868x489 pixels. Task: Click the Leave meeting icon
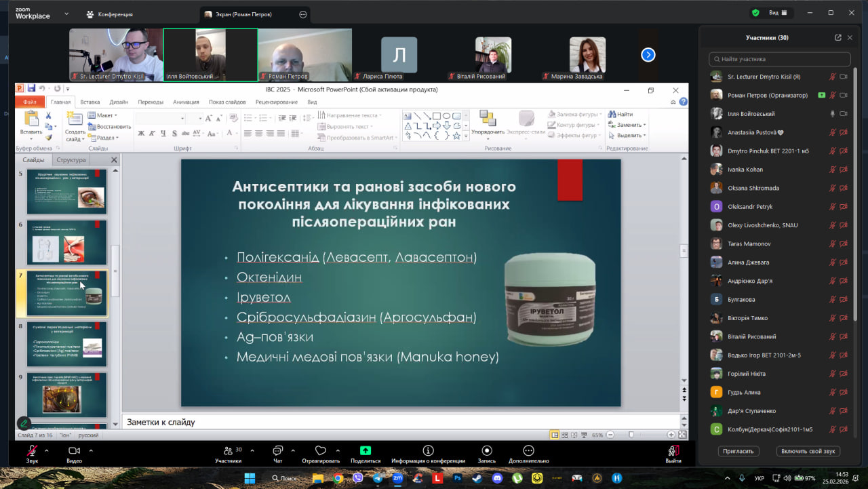pyautogui.click(x=673, y=451)
